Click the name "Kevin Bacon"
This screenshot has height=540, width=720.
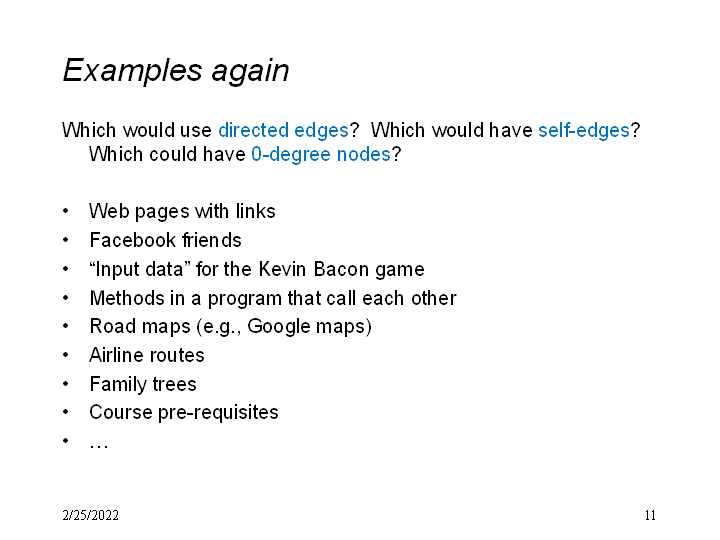(x=306, y=269)
